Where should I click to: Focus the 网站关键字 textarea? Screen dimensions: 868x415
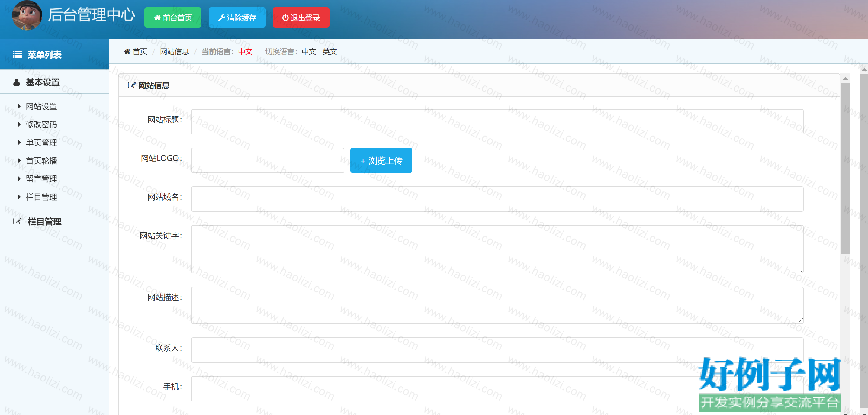click(497, 249)
